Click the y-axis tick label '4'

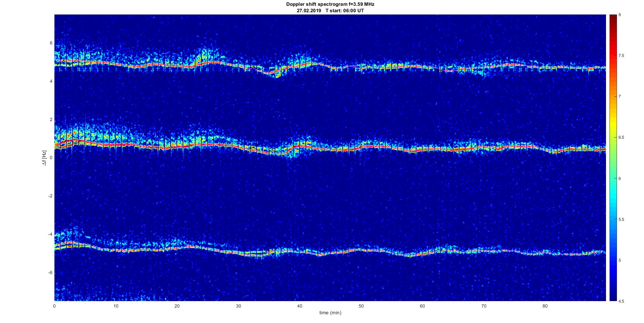[51, 81]
